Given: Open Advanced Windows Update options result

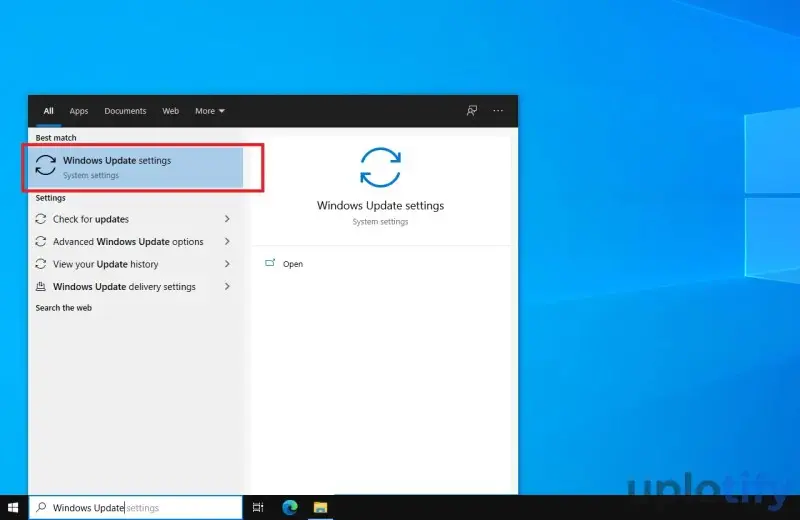Looking at the screenshot, I should [x=136, y=241].
